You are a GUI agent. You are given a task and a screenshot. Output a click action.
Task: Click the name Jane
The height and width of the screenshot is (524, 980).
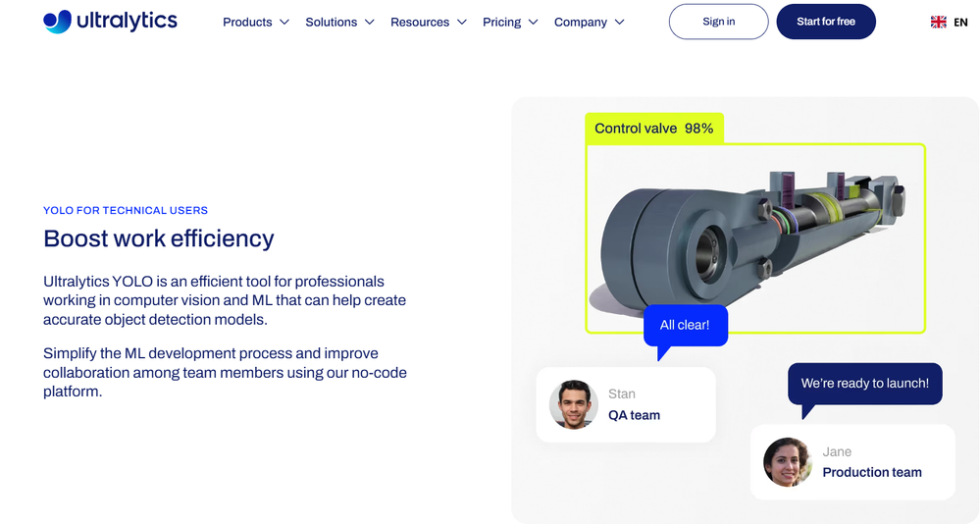click(x=836, y=451)
